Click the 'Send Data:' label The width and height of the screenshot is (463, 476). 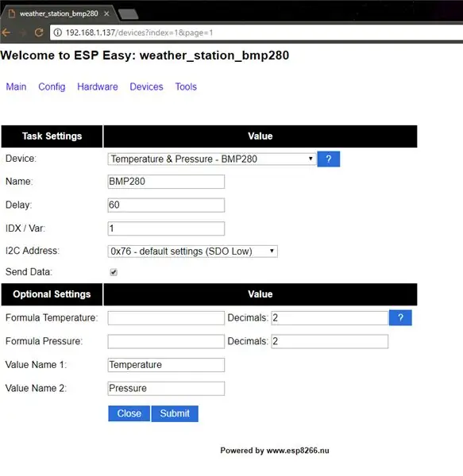pyautogui.click(x=29, y=271)
